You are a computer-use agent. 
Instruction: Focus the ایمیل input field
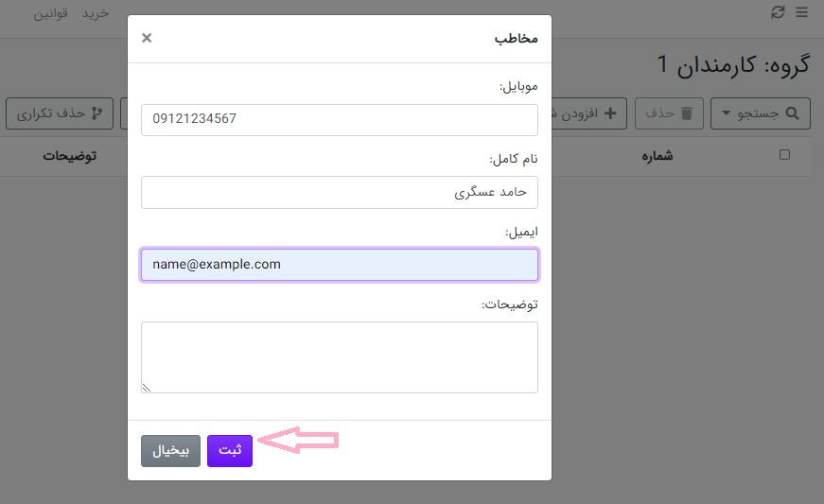[339, 265]
